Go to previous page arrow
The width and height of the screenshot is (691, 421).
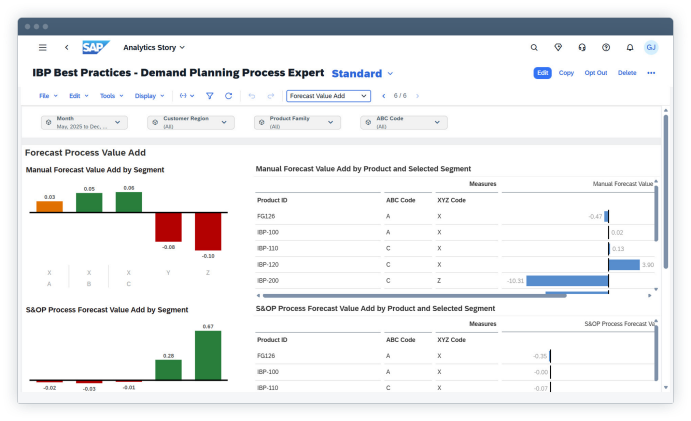click(x=383, y=96)
